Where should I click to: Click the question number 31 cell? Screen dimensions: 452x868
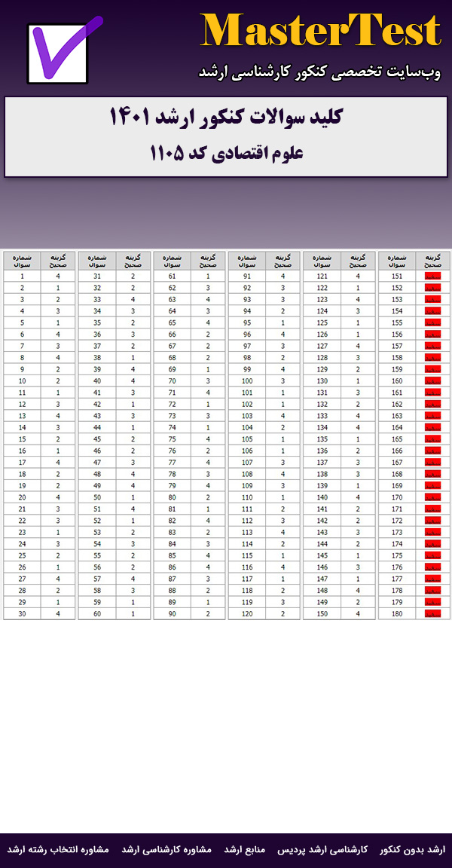[97, 277]
